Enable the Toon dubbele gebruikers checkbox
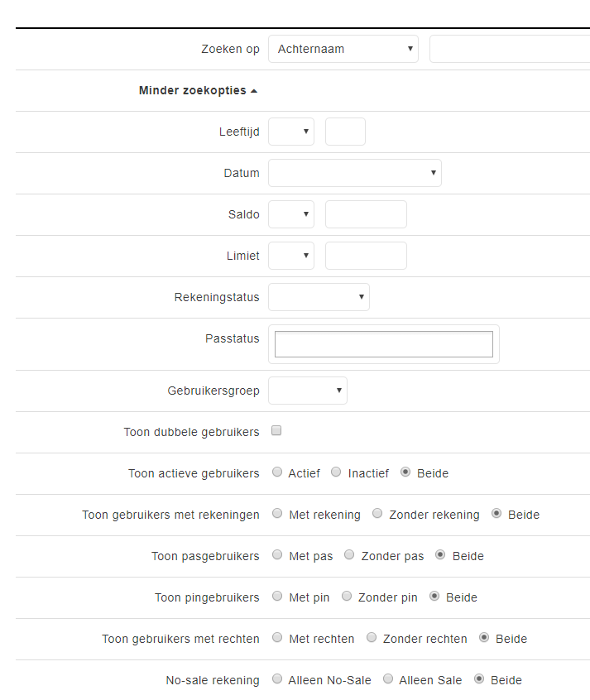Viewport: 590px width, 700px height. (276, 431)
